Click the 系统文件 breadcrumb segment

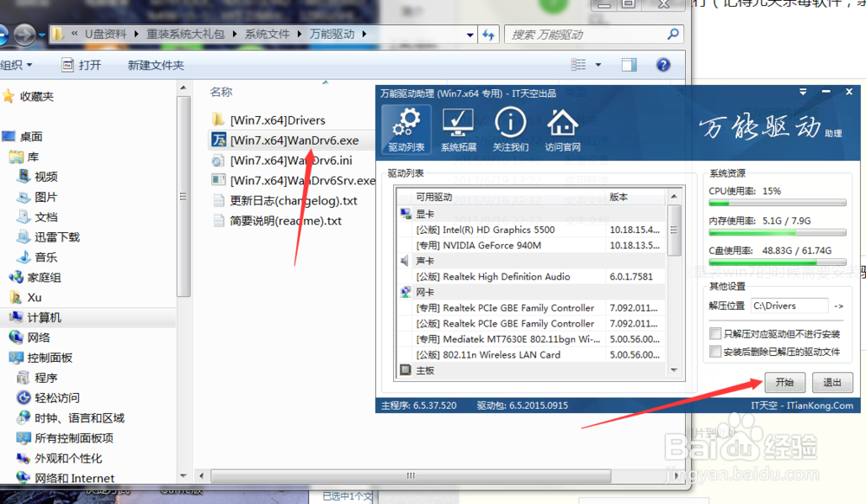click(267, 35)
